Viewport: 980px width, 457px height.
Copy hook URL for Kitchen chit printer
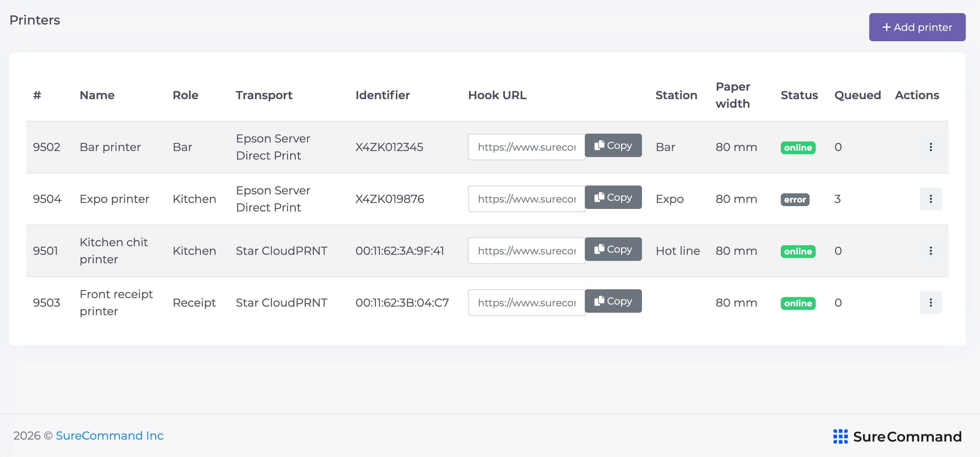coord(613,249)
